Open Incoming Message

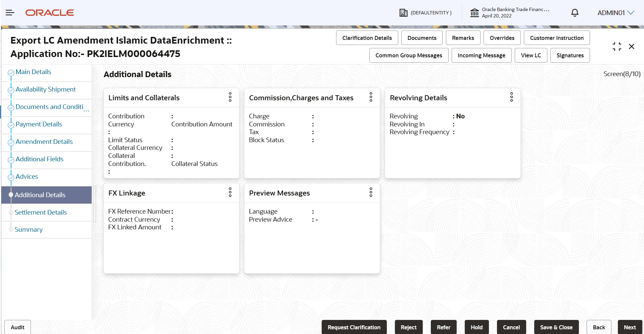(481, 55)
